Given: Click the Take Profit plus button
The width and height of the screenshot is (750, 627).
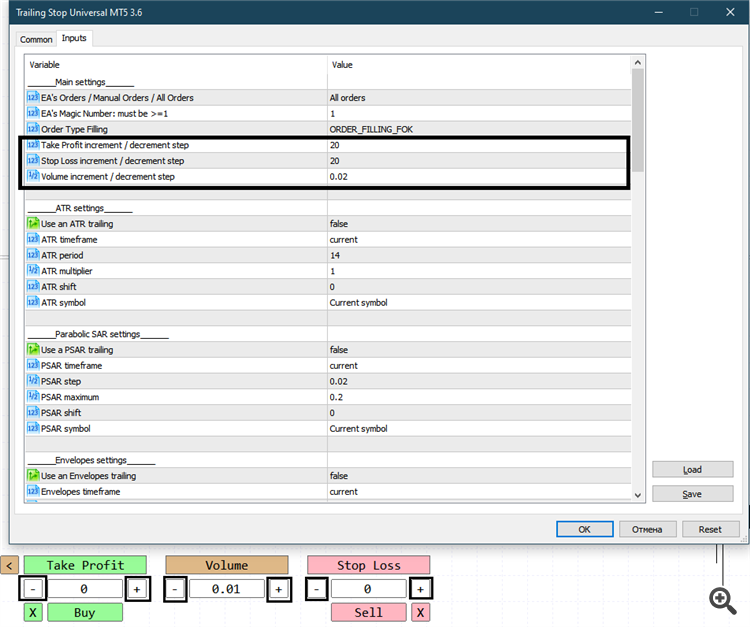Looking at the screenshot, I should point(137,589).
